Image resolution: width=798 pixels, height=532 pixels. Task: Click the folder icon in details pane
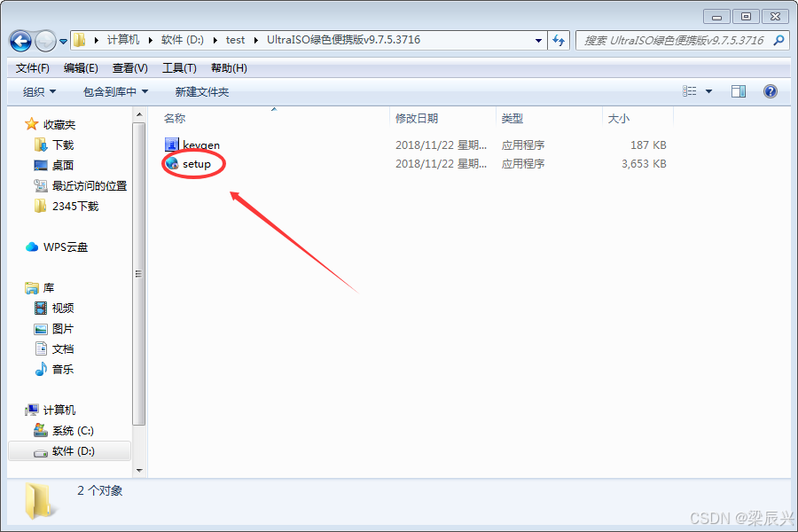point(39,500)
